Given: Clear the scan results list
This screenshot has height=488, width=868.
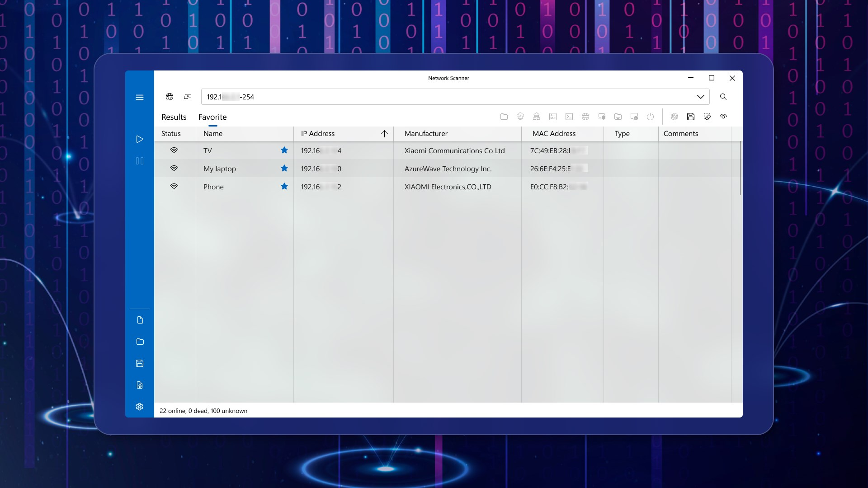Looking at the screenshot, I should (x=707, y=117).
